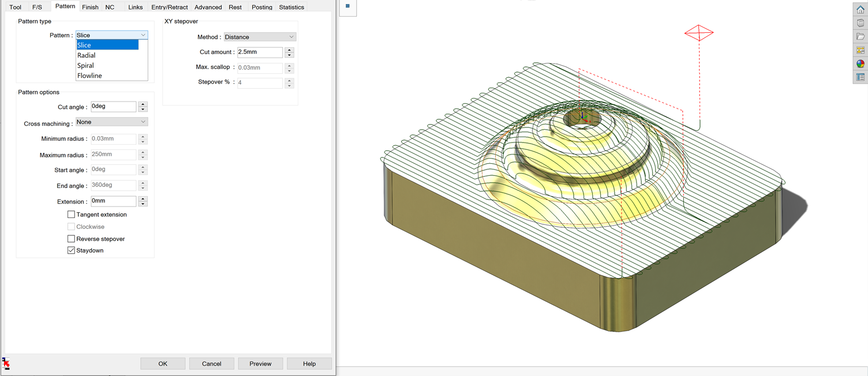This screenshot has height=376, width=868.
Task: Select Radial from the Pattern list
Action: 86,55
